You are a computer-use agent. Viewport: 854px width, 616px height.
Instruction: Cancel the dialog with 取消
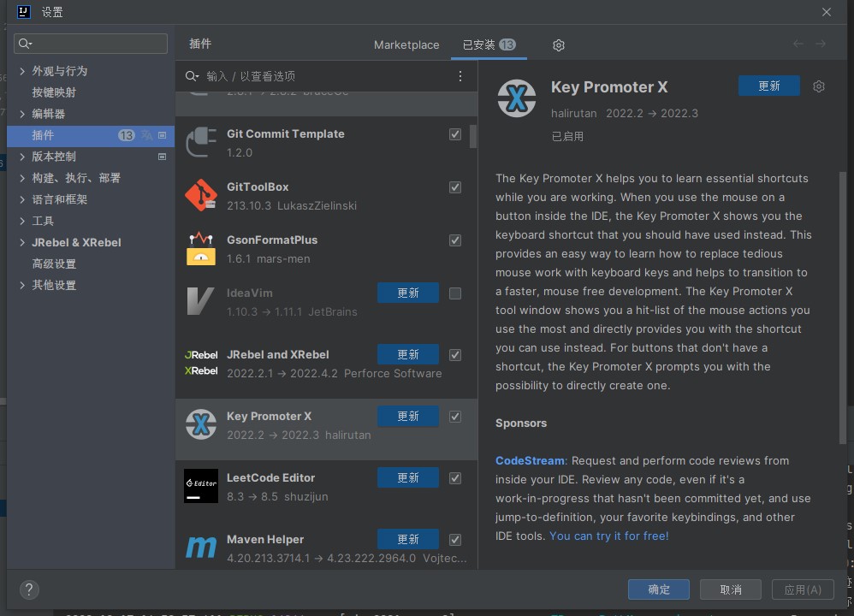tap(731, 589)
